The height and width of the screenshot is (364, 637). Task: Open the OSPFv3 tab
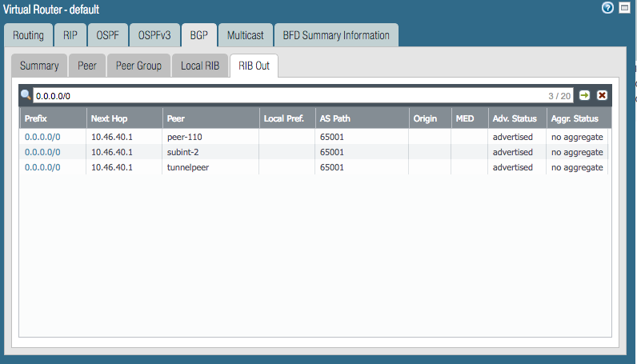tap(154, 35)
